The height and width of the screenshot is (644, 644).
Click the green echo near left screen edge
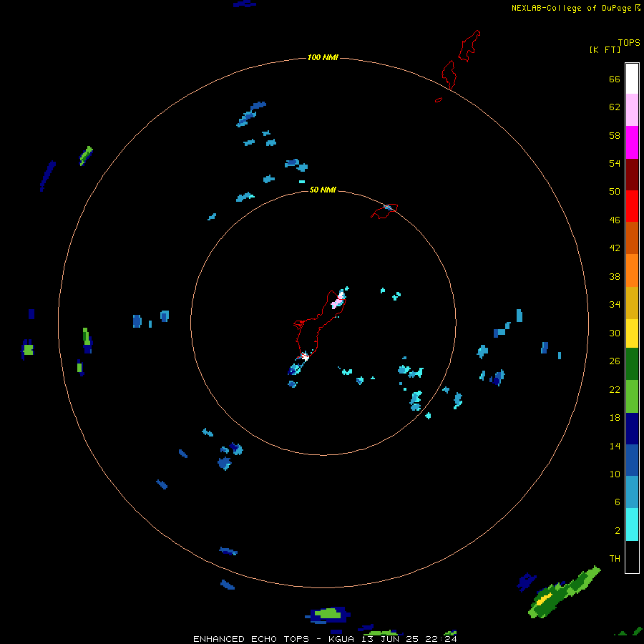28,349
